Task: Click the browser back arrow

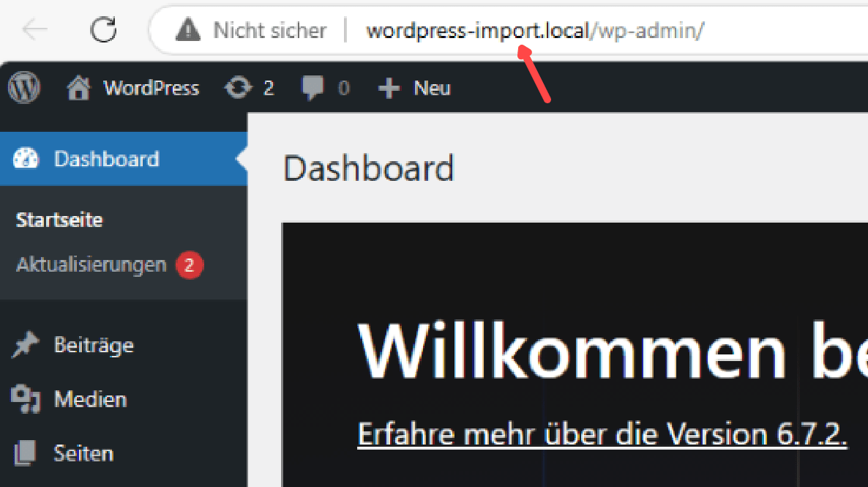Action: tap(34, 30)
